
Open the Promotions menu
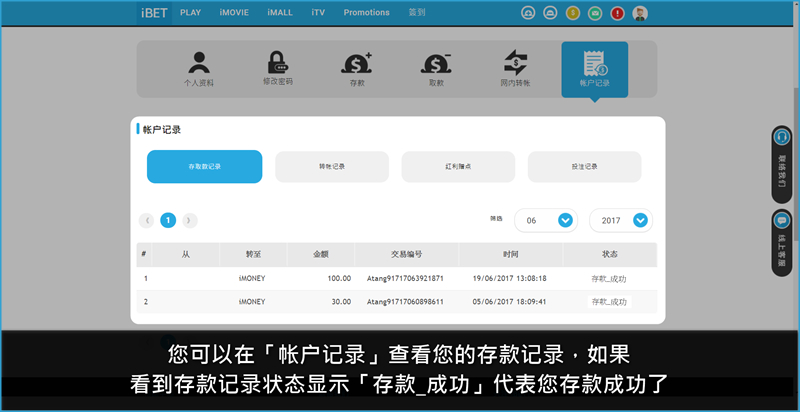click(366, 13)
